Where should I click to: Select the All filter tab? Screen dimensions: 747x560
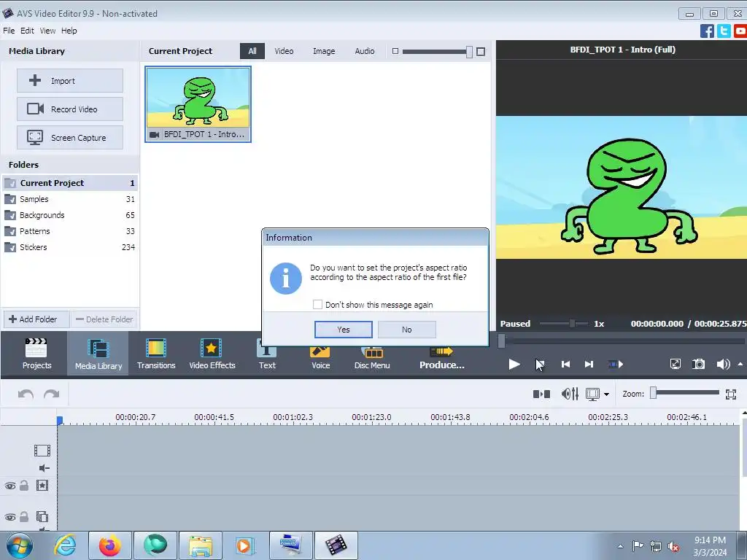(252, 51)
